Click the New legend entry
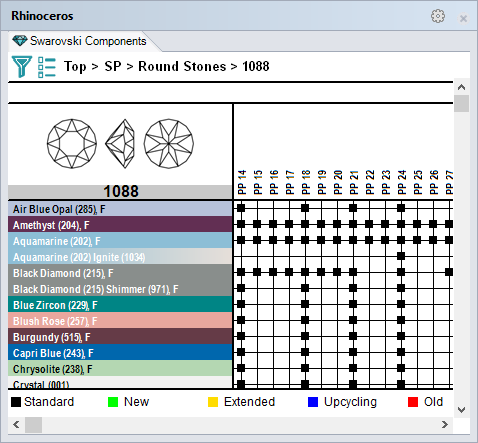This screenshot has width=478, height=443. point(128,402)
